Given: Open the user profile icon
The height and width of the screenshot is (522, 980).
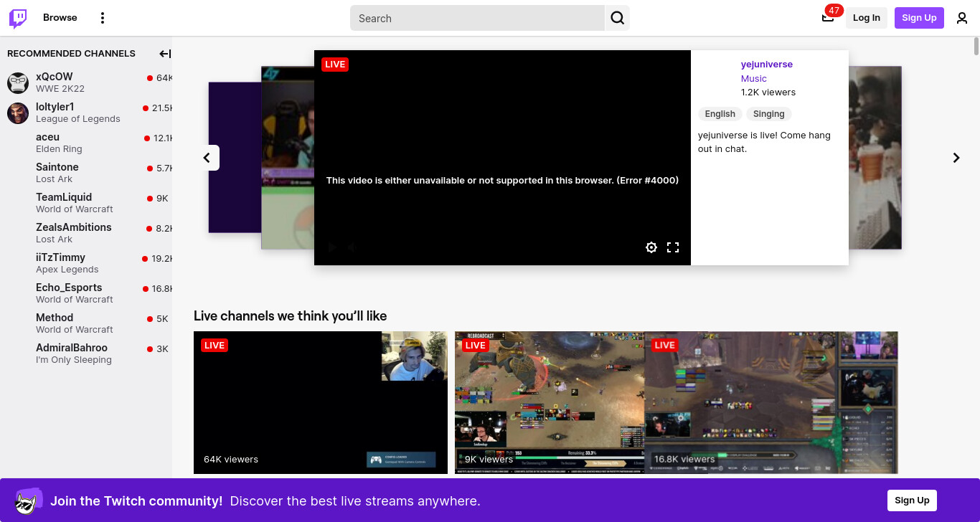Looking at the screenshot, I should click(962, 18).
